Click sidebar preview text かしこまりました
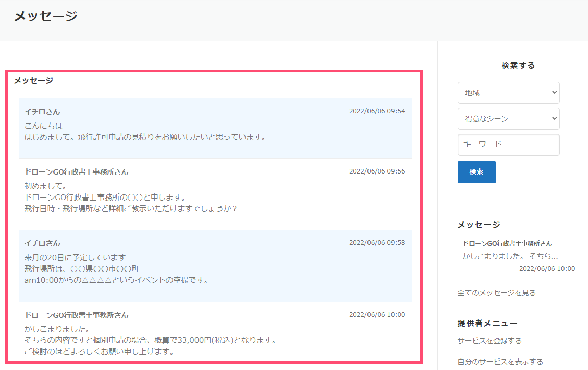Screen dimensions: 588x370 click(510, 256)
